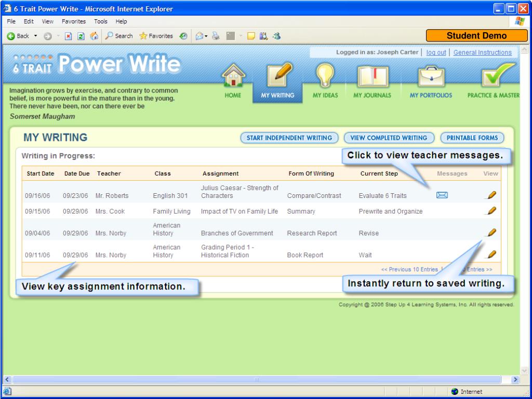Go to browser home page icon
Viewport: 532px width, 399px height.
point(94,36)
